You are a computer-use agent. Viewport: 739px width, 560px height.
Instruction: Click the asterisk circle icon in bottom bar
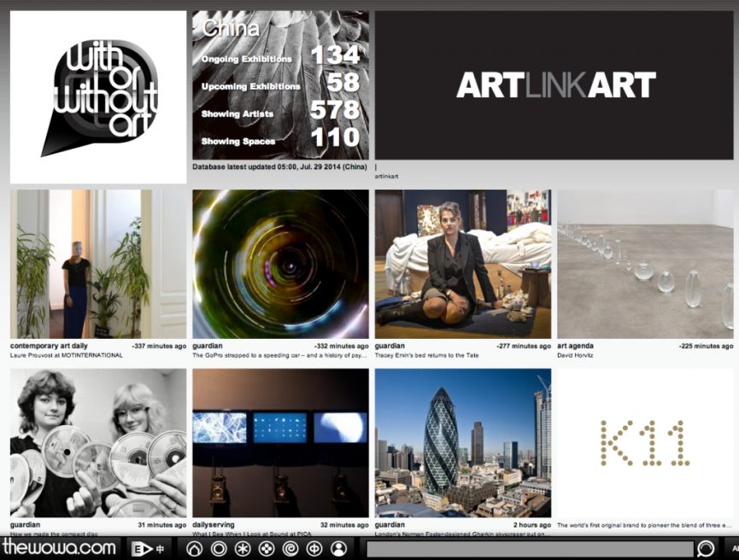(243, 549)
